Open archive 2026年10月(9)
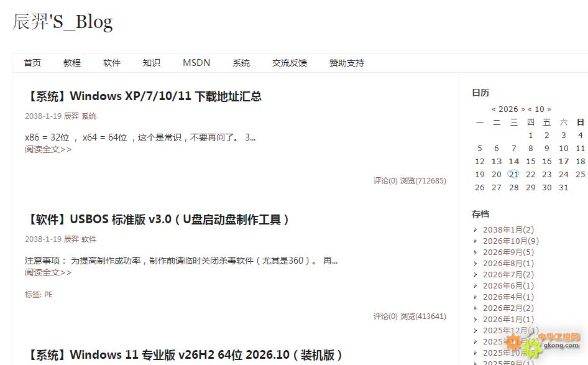Viewport: 588px width, 365px height. point(511,241)
